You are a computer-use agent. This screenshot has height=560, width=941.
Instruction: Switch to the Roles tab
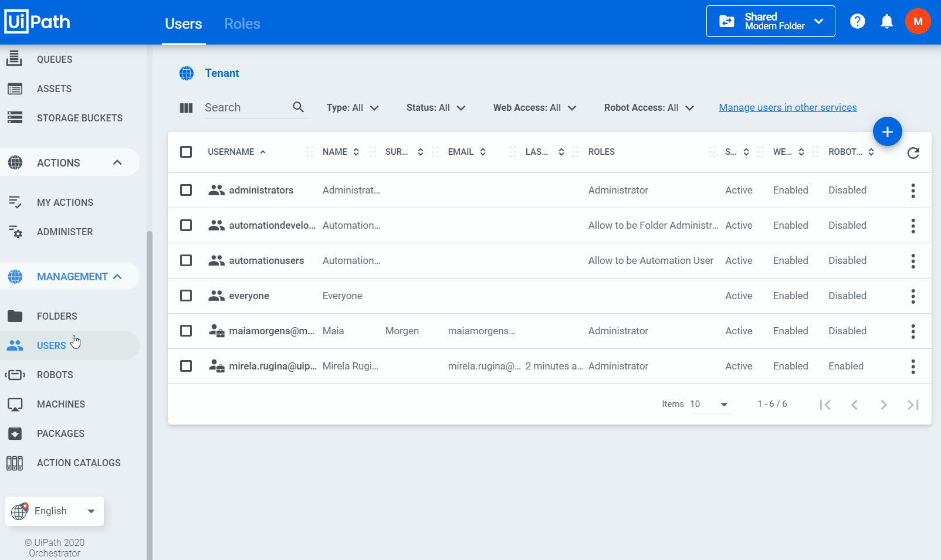pos(242,23)
